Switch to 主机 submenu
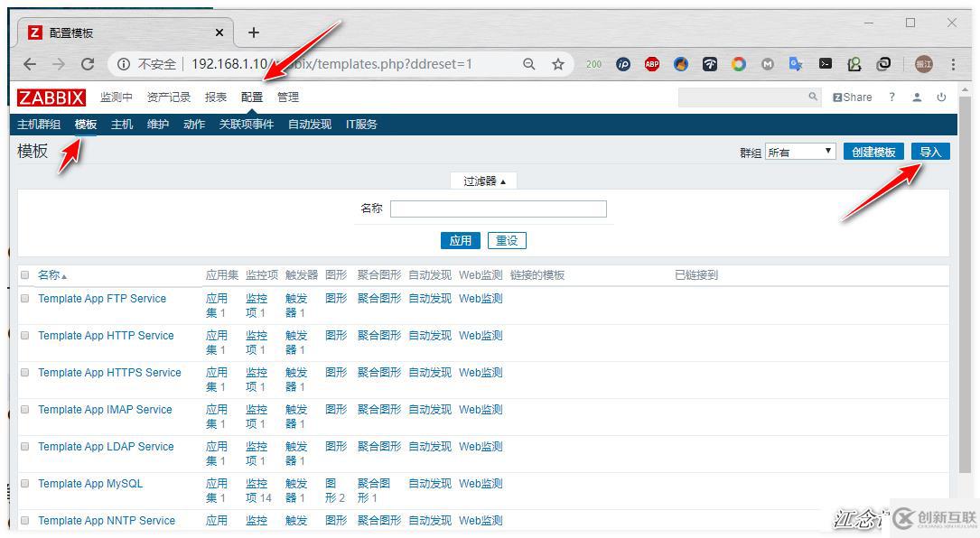Screen dimensions: 980x538 122,125
